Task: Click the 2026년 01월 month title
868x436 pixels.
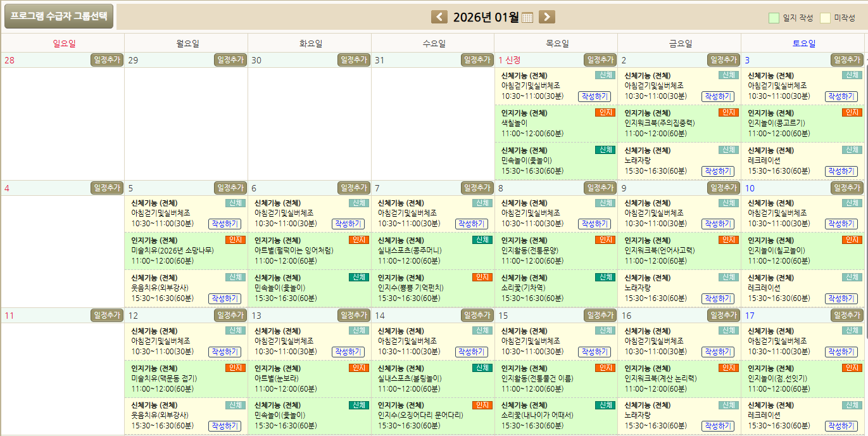Action: tap(485, 17)
